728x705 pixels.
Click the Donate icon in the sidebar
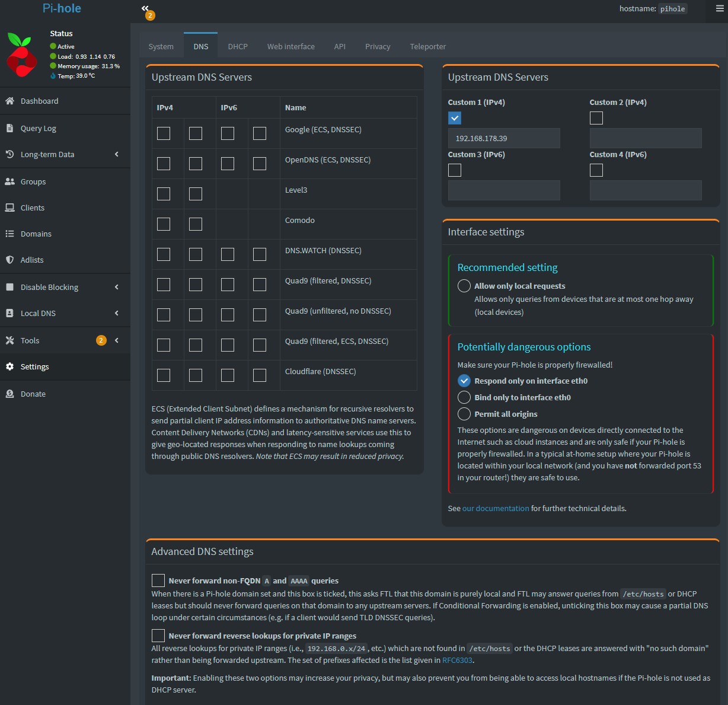pyautogui.click(x=9, y=394)
